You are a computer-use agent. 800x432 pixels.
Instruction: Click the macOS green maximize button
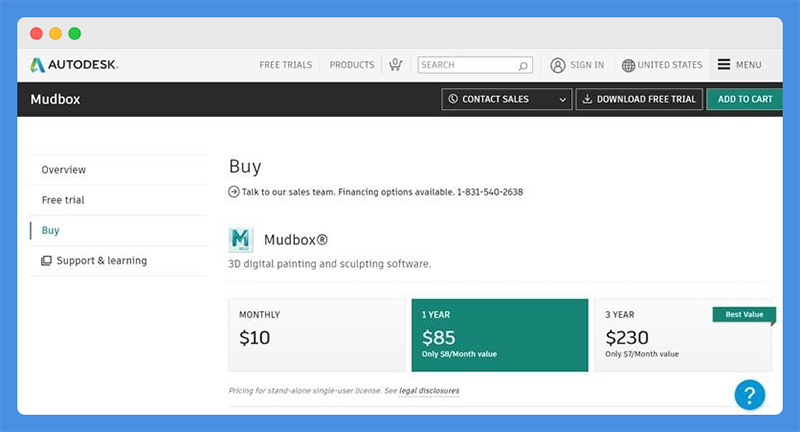coord(74,34)
